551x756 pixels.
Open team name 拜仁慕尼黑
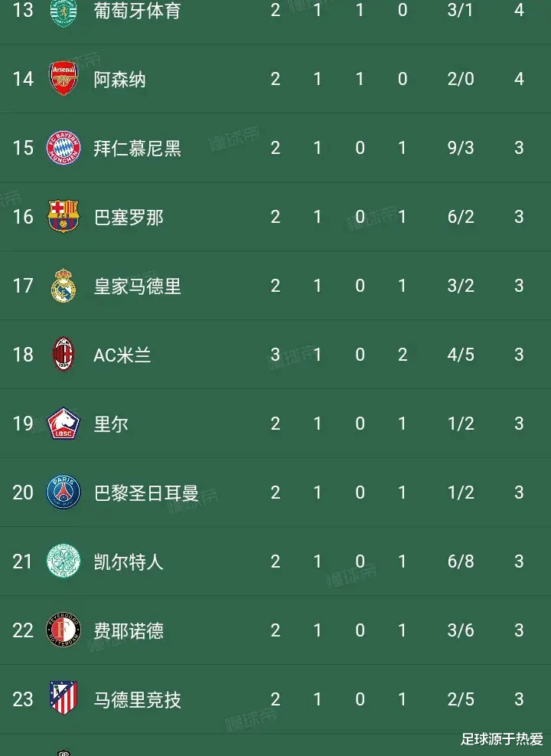click(x=137, y=148)
